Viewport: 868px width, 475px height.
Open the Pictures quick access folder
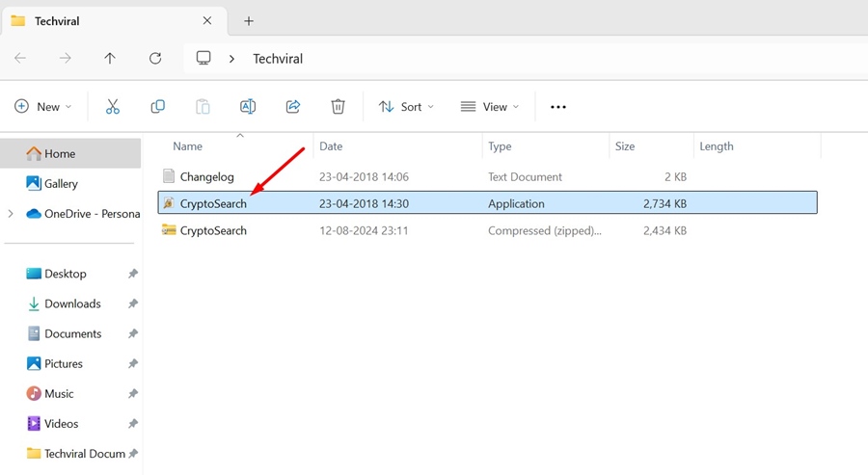(55, 363)
